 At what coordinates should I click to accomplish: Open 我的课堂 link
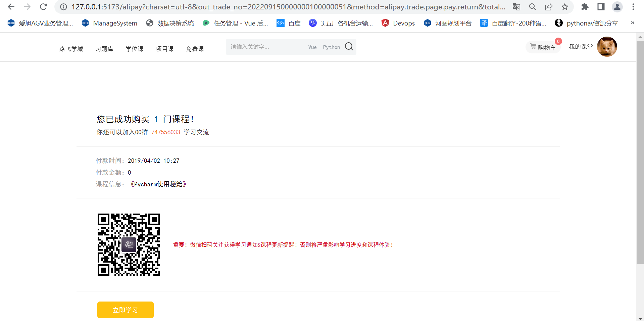tap(581, 47)
